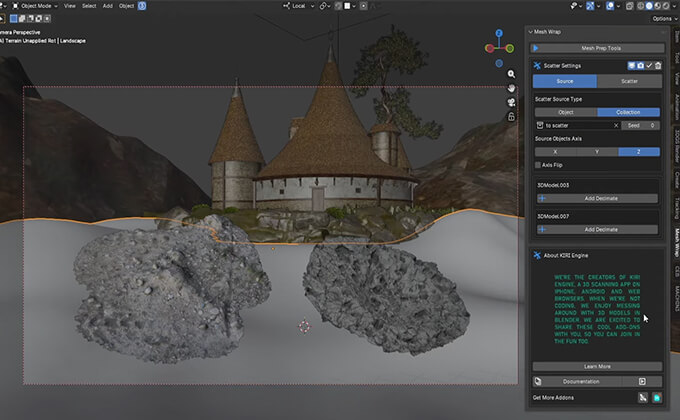Click the Seed value field
Image resolution: width=680 pixels, height=420 pixels.
coord(641,125)
